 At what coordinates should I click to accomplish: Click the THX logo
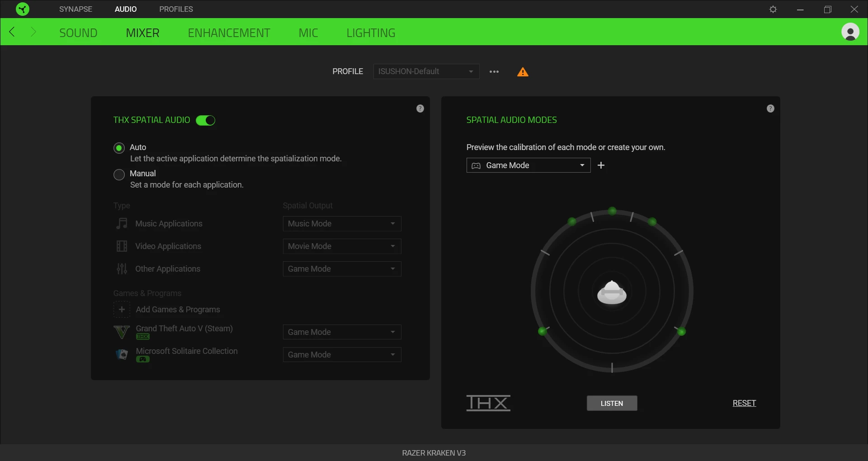click(488, 403)
